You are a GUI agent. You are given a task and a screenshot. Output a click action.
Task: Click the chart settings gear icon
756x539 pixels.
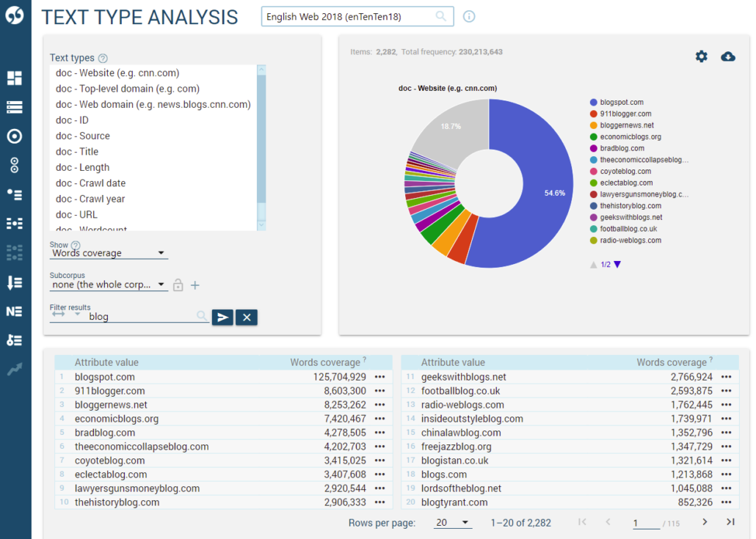click(x=702, y=56)
